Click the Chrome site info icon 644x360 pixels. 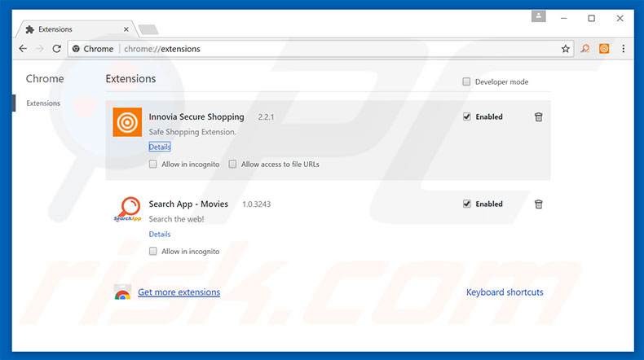pos(76,49)
